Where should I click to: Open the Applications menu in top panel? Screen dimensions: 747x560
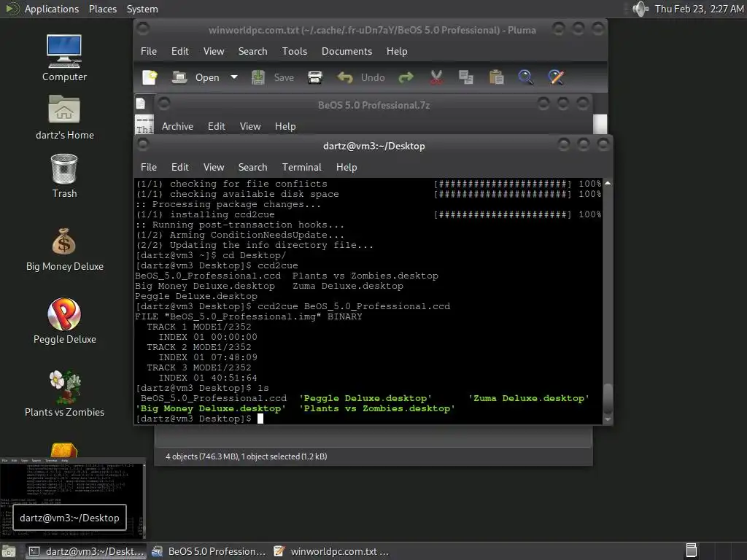click(x=52, y=9)
